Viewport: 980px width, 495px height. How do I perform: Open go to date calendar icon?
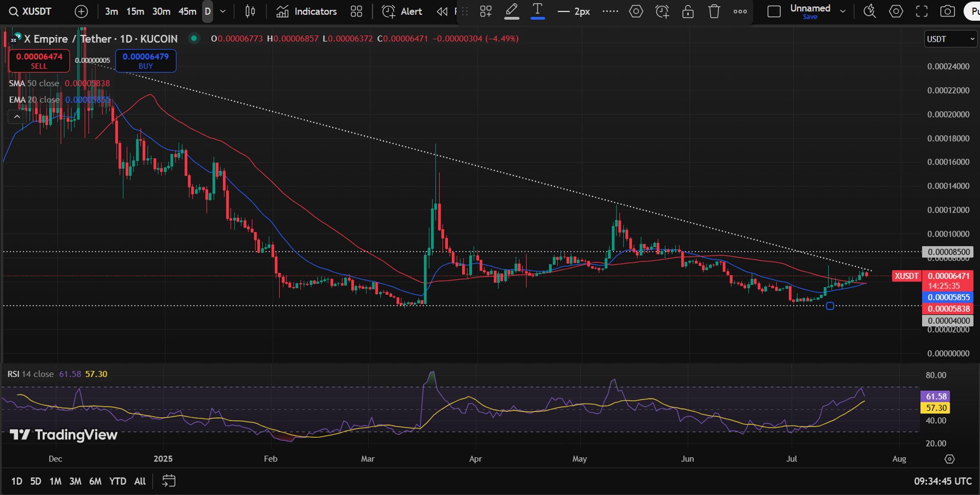pos(169,481)
